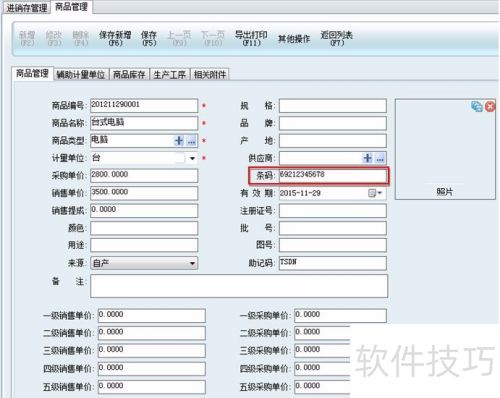Click the 商品编号 input field

[x=144, y=106]
